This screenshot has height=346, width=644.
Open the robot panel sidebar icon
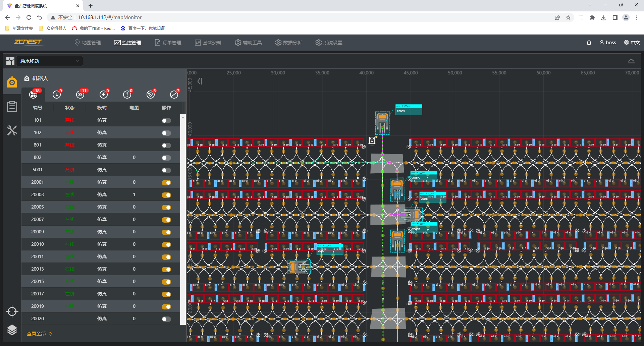12,81
